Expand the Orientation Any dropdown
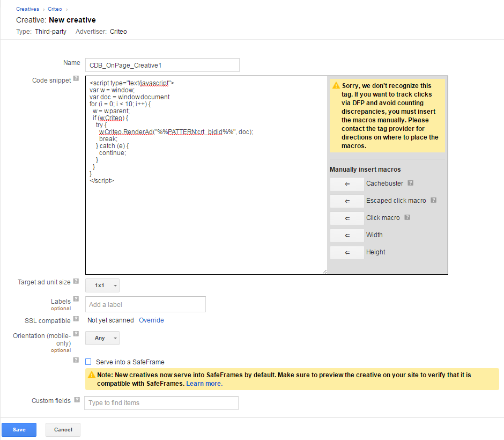The height and width of the screenshot is (440, 504). 102,338
